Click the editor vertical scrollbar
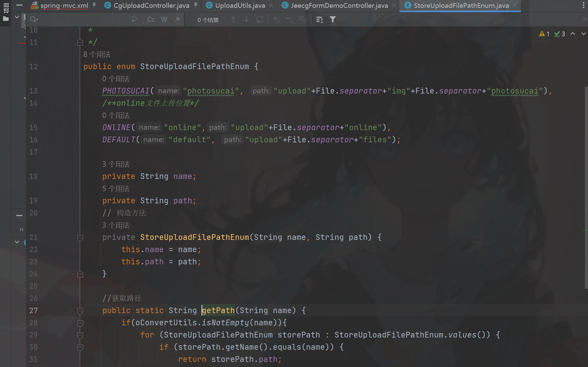The width and height of the screenshot is (588, 367). [586, 186]
